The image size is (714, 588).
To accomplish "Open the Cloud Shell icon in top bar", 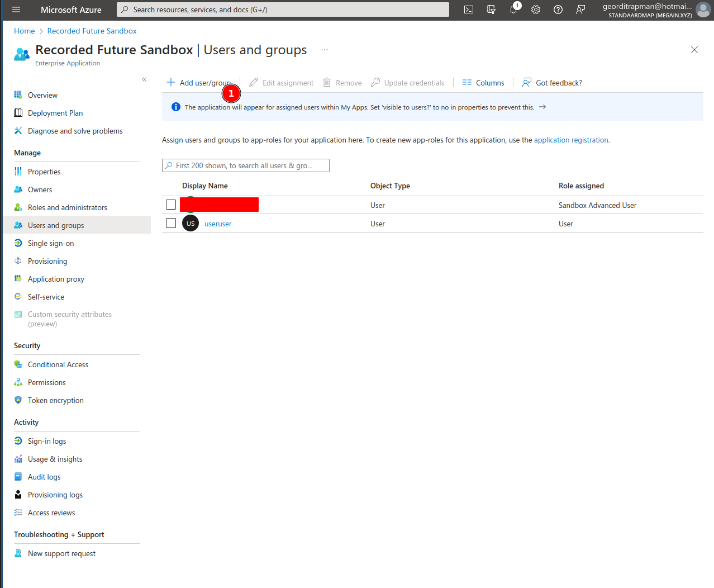I will [469, 10].
